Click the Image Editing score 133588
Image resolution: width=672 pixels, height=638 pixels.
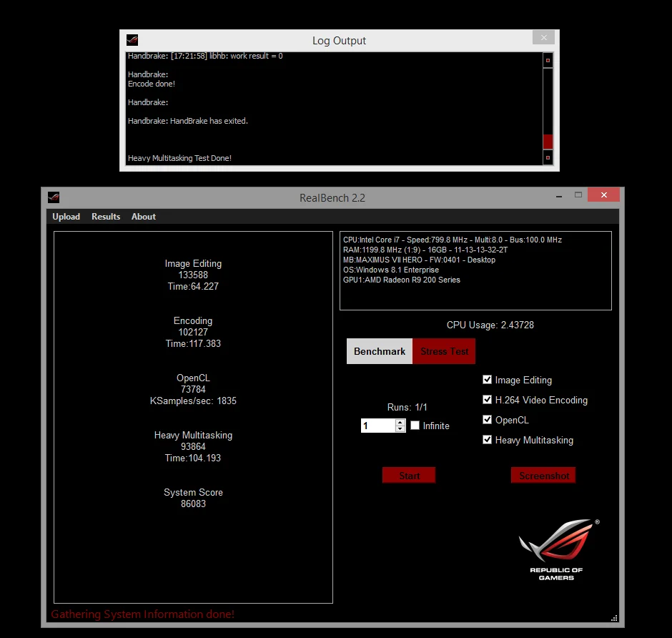click(x=193, y=275)
